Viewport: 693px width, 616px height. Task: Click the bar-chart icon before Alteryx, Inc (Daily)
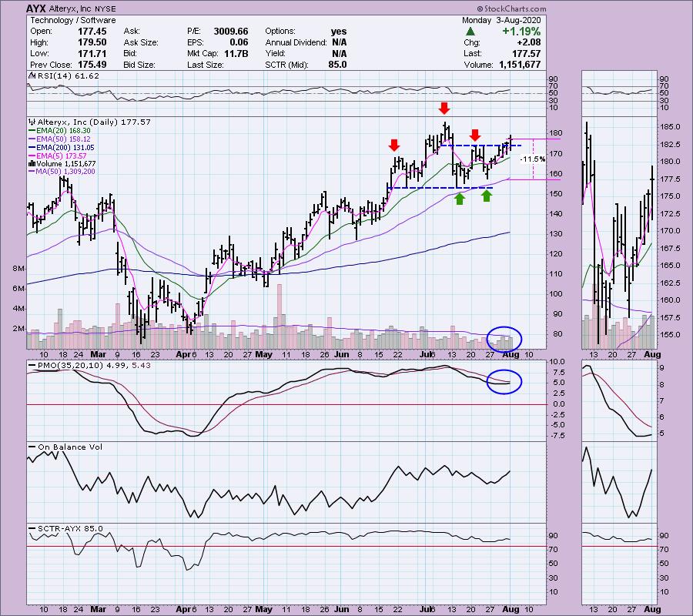pyautogui.click(x=32, y=122)
